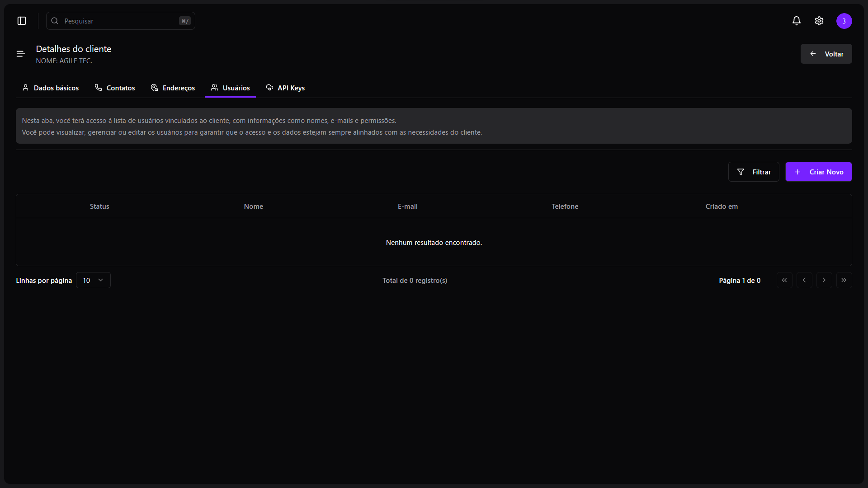The width and height of the screenshot is (868, 488).
Task: Select the Endereços tab
Action: [x=173, y=88]
